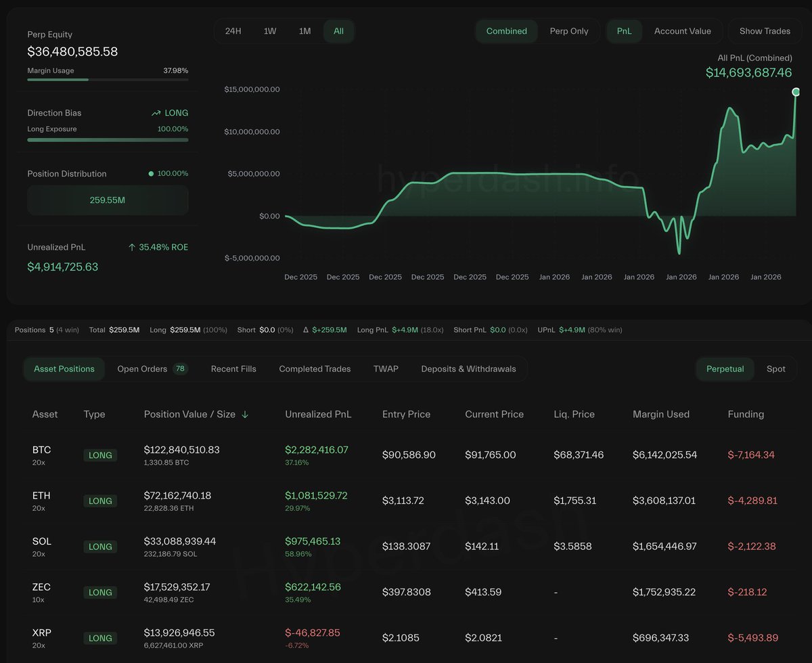Click the LONG badge in the BTC row
Viewport: 812px width, 663px height.
click(100, 455)
